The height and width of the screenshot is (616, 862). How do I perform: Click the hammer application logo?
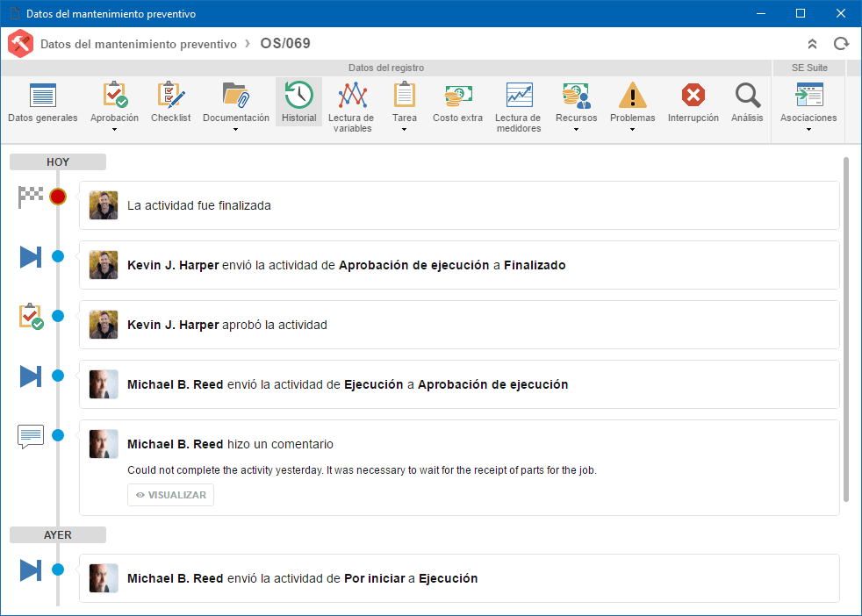20,43
